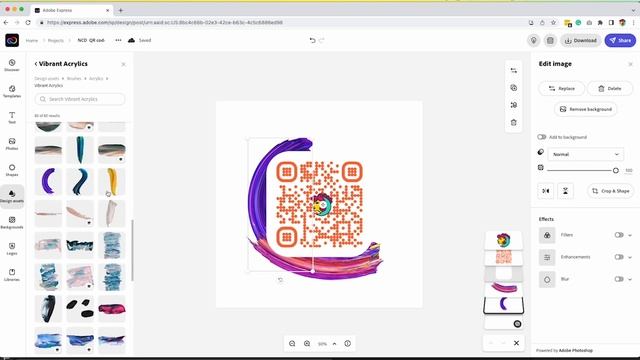Select the parrot logo layer thumbnail

(x=503, y=240)
